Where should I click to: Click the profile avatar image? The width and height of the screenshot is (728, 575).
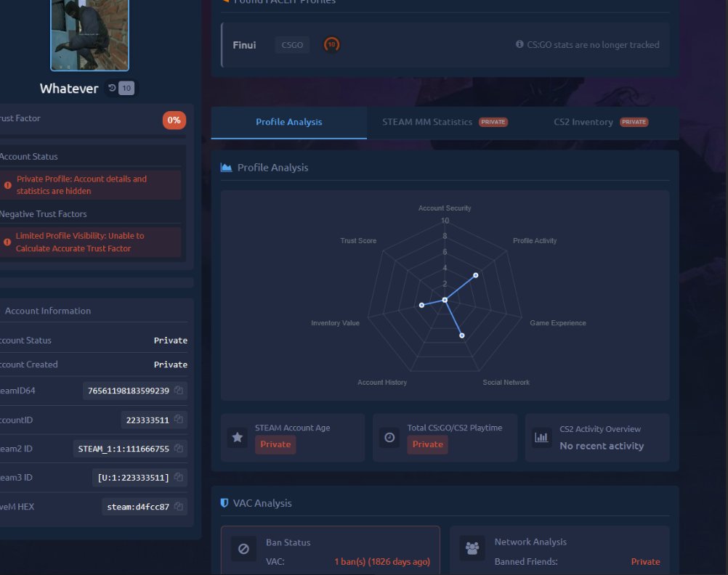click(x=89, y=35)
